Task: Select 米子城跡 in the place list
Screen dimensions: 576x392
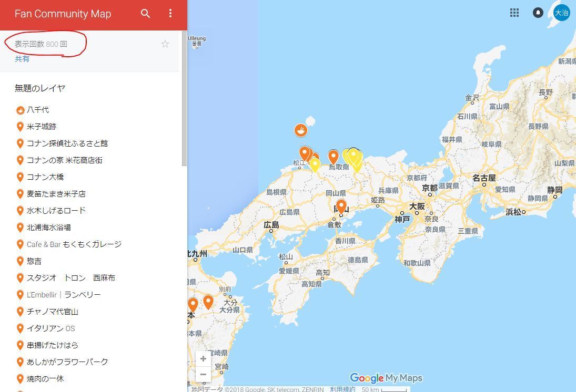Action: (42, 127)
